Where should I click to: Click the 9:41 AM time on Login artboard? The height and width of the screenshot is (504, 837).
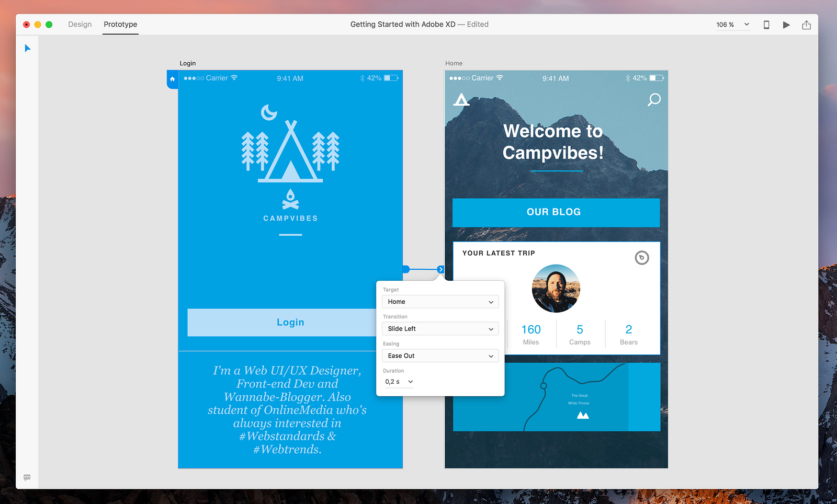tap(290, 78)
